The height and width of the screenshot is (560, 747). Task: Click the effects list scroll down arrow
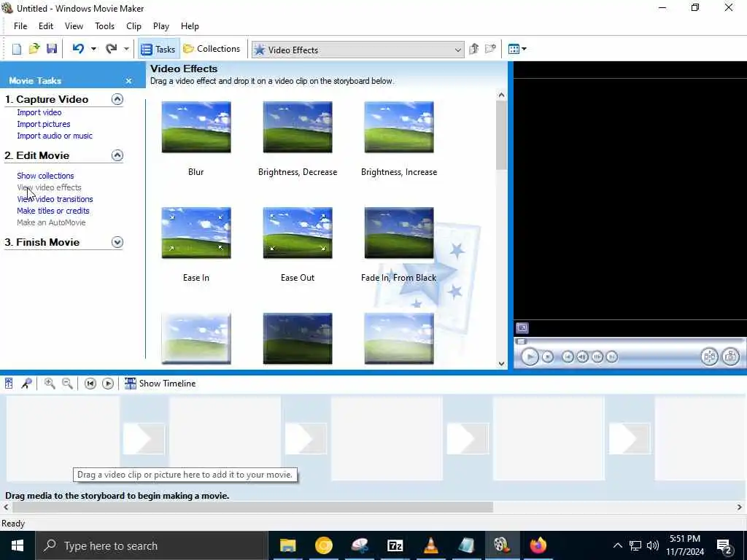tap(501, 363)
